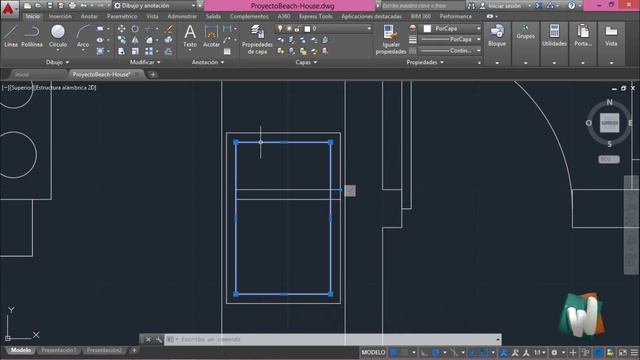
Task: Click the Erase icon in Modificar
Action: (168, 29)
